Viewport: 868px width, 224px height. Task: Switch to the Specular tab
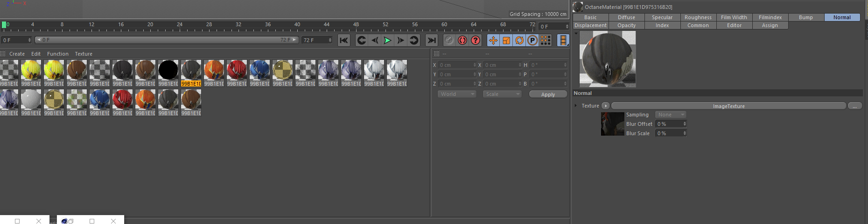coord(662,17)
